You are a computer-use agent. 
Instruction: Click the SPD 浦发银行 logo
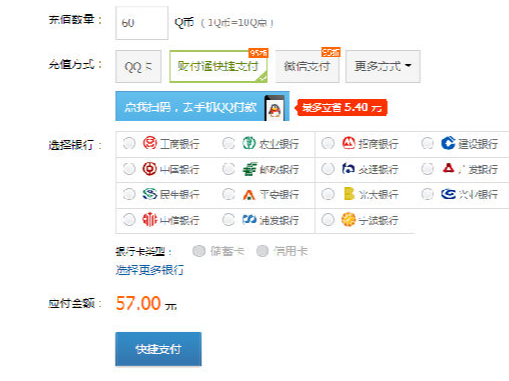coord(249,219)
